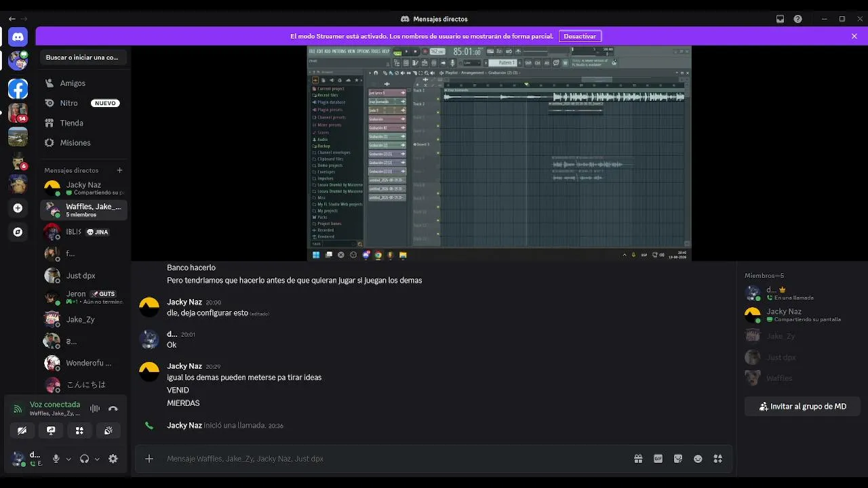Open the send gift icon
Viewport: 868px width, 488px height.
point(638,459)
